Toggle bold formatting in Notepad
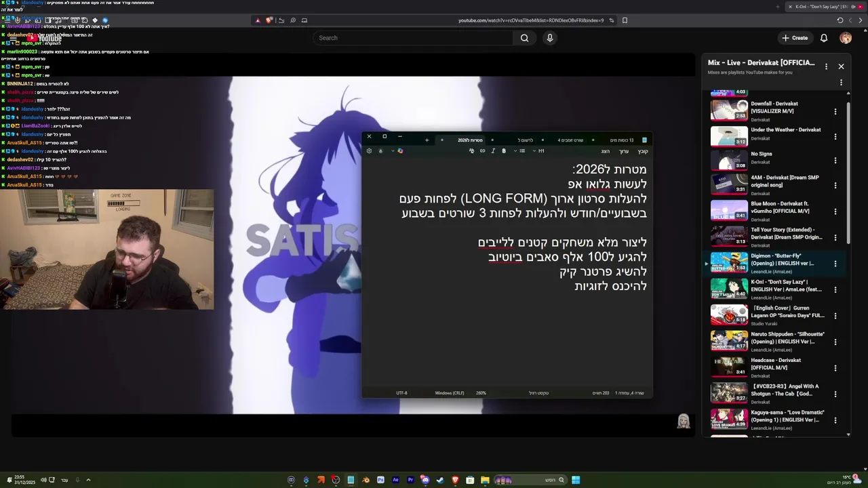868x488 pixels. click(504, 151)
